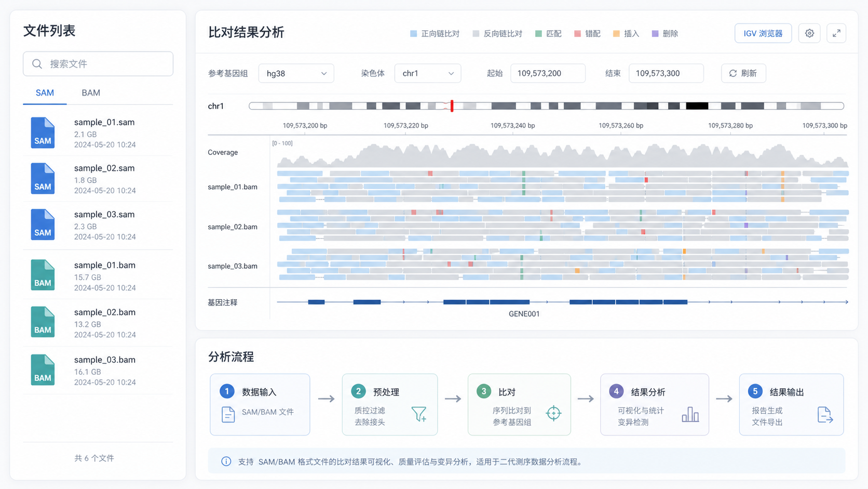
Task: Click the SAM/BAM 文件 document icon
Action: tap(228, 414)
